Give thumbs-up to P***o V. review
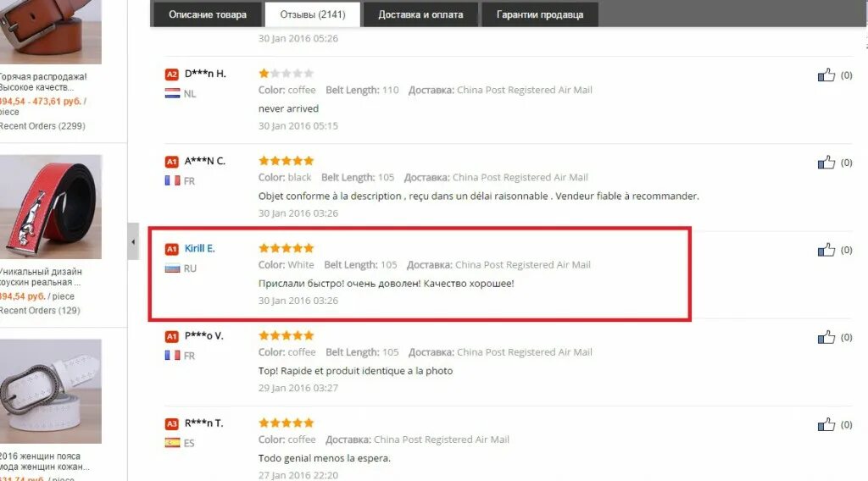The width and height of the screenshot is (868, 481). tap(826, 337)
